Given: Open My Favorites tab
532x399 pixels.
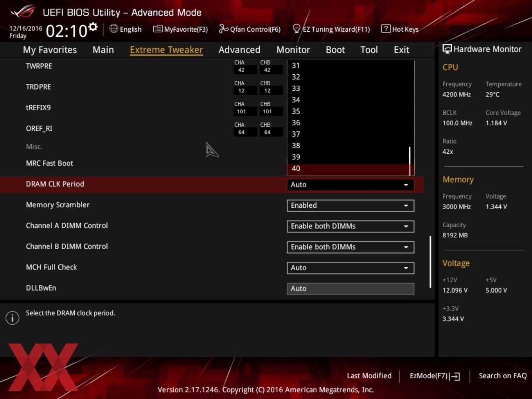Looking at the screenshot, I should point(50,50).
